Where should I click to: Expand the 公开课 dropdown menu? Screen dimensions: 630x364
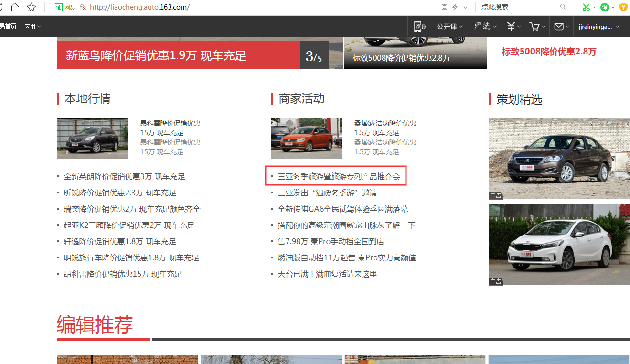450,26
